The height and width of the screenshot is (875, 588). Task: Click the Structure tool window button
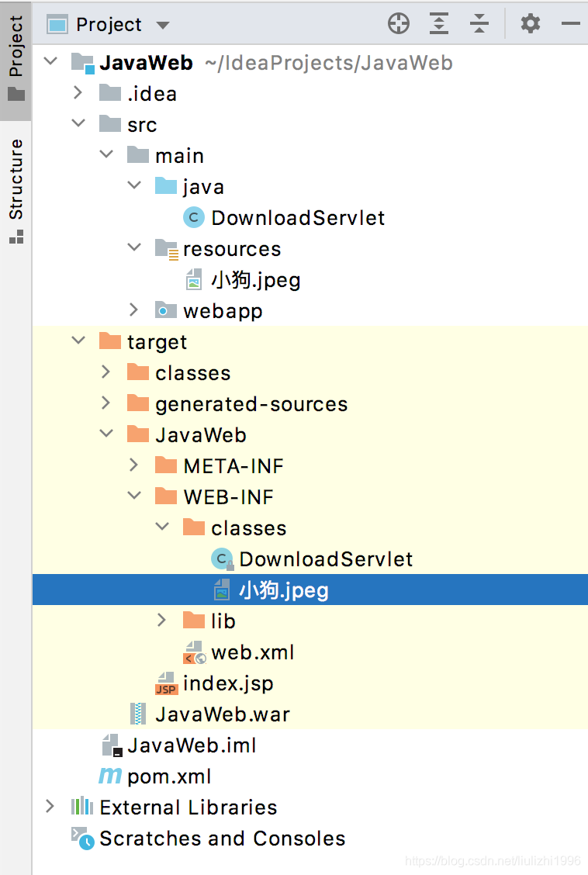[15, 180]
